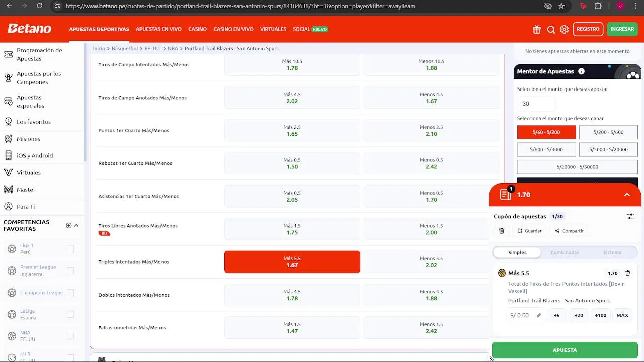Image resolution: width=644 pixels, height=362 pixels.
Task: Open Master sidebar item
Action: [x=26, y=190]
